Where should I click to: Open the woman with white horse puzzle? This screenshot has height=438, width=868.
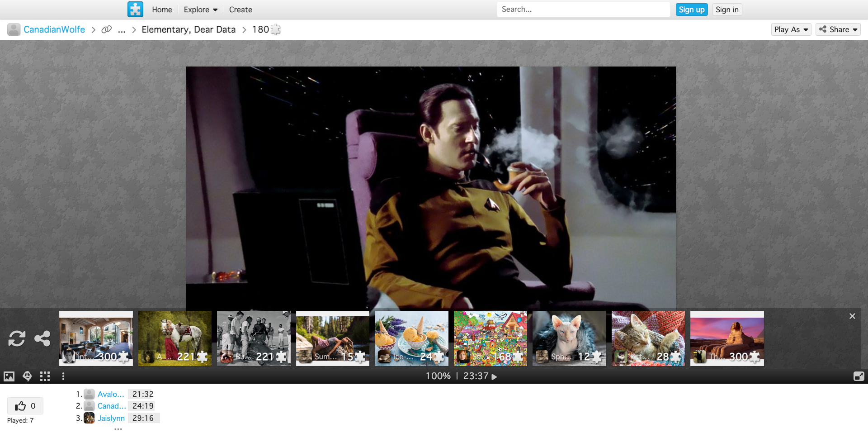(x=175, y=338)
